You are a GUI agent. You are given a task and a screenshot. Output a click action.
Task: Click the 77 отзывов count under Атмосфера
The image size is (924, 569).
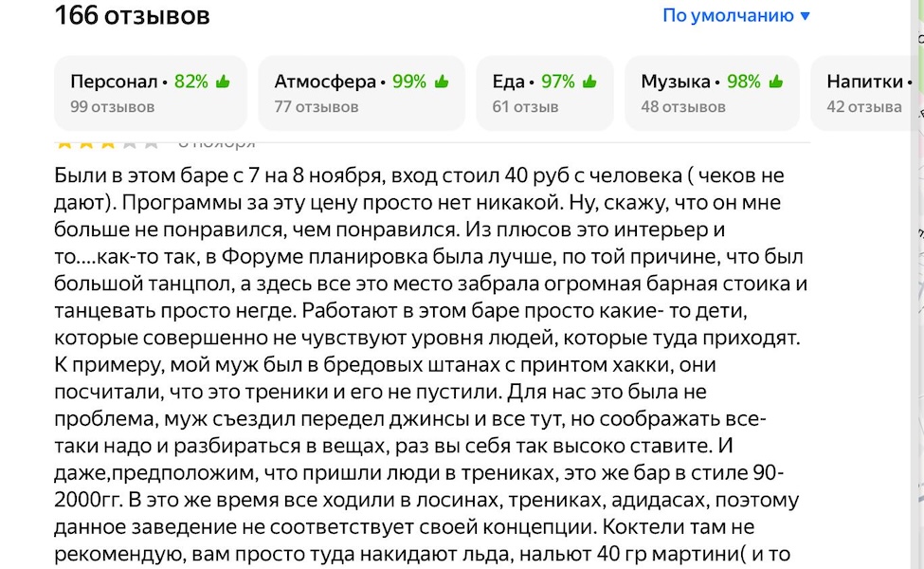[x=317, y=107]
